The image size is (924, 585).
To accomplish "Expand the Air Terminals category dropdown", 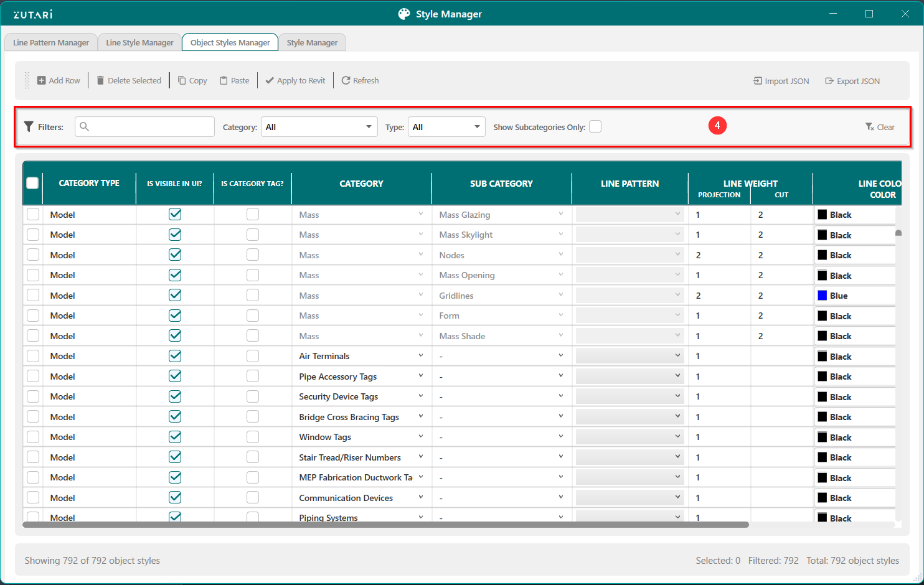I will click(x=421, y=356).
